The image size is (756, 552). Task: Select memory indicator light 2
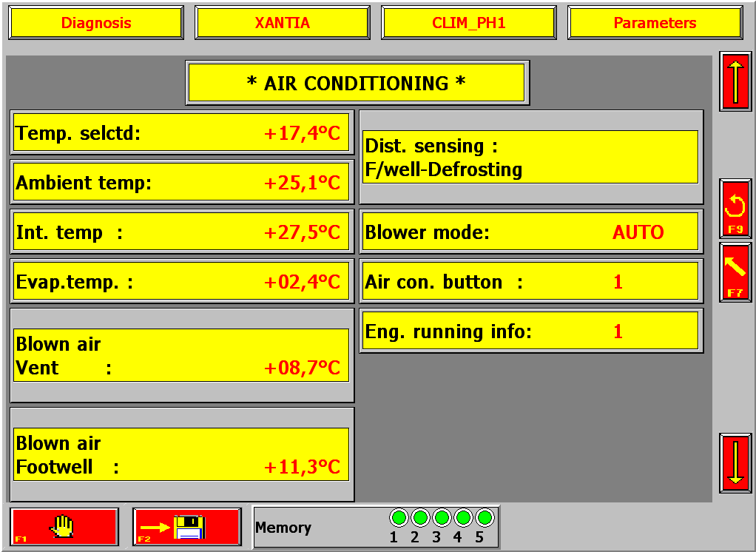point(421,517)
